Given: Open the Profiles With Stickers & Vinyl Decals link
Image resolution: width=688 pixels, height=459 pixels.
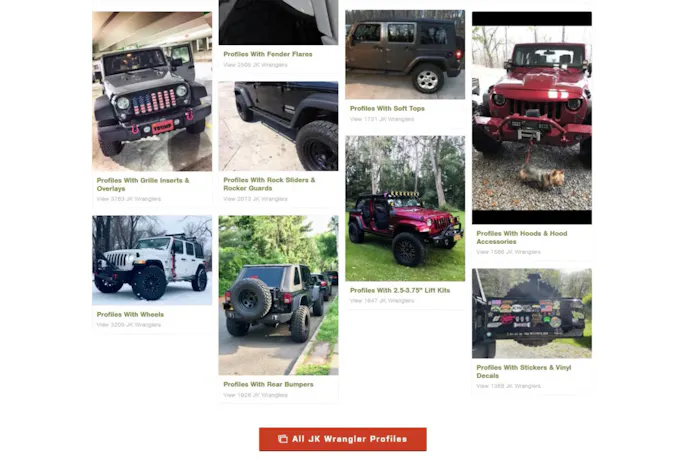Looking at the screenshot, I should point(523,371).
